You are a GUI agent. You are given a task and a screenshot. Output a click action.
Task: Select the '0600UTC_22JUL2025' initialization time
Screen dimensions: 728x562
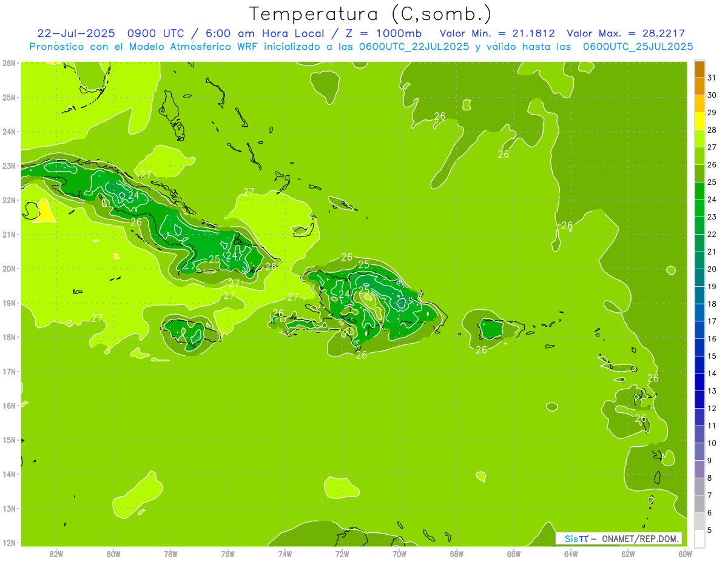(414, 47)
